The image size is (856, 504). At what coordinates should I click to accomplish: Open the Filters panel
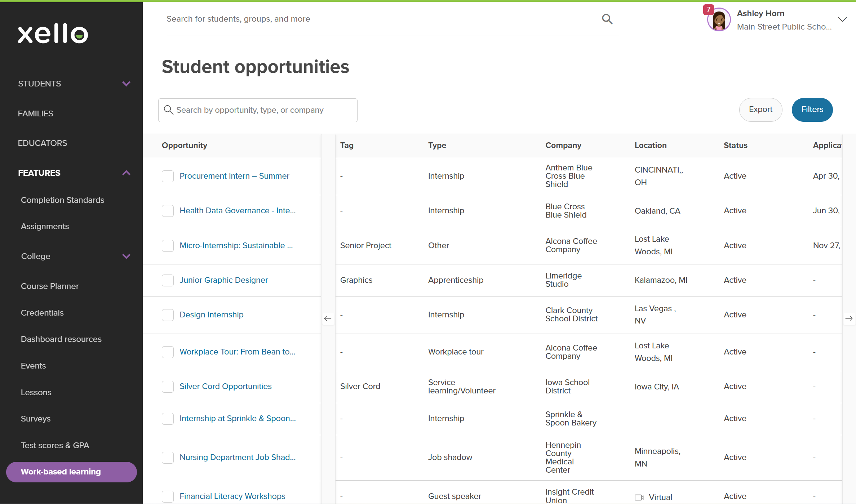pos(812,110)
